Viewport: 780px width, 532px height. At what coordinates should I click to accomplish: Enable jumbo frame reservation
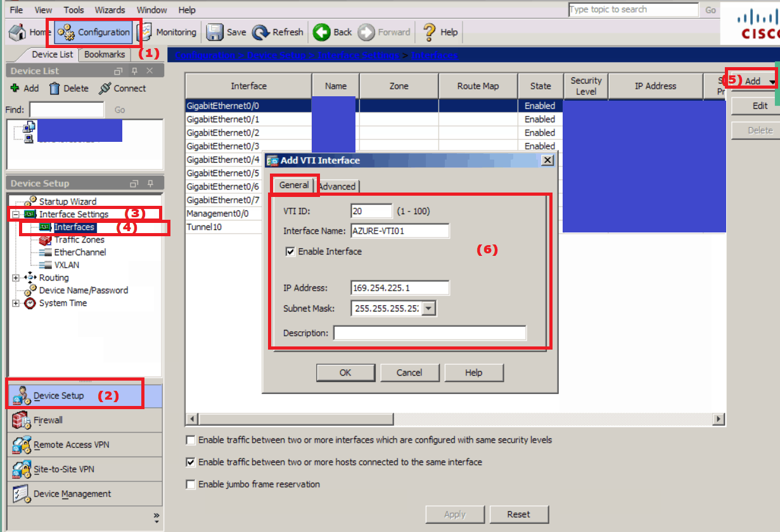click(191, 484)
